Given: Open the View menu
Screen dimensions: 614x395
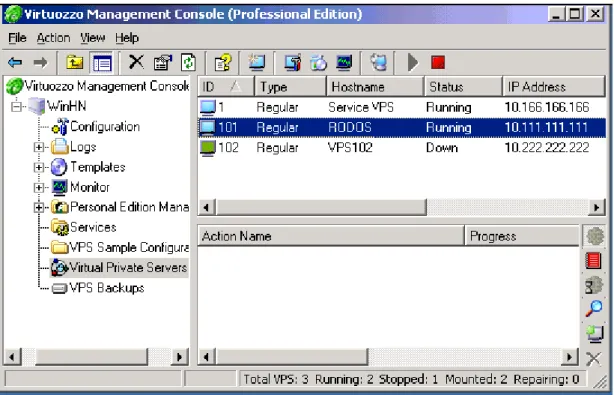Looking at the screenshot, I should (92, 38).
